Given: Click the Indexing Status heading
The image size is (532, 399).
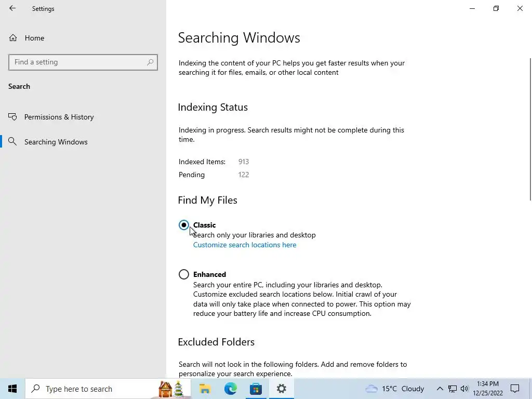Looking at the screenshot, I should click(x=212, y=107).
